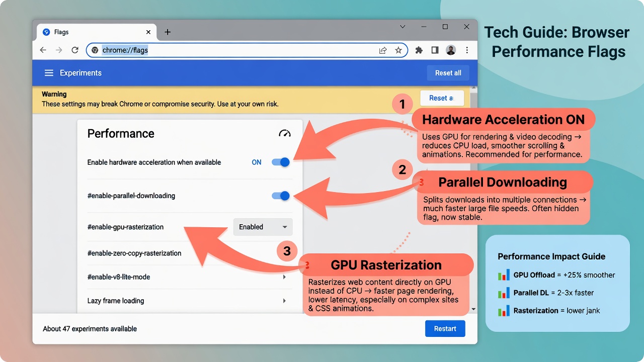Click the profile avatar icon
Screen dimensions: 644x362
tap(451, 50)
